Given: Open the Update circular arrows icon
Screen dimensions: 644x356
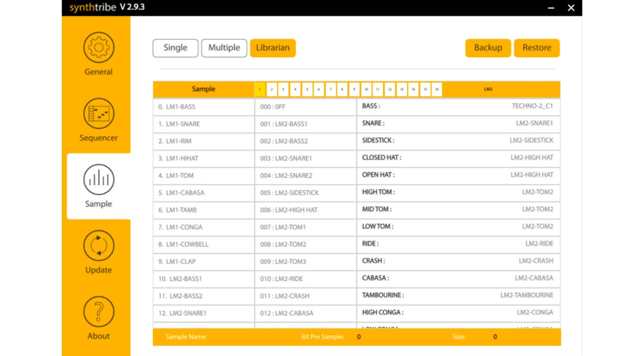Looking at the screenshot, I should (99, 246).
